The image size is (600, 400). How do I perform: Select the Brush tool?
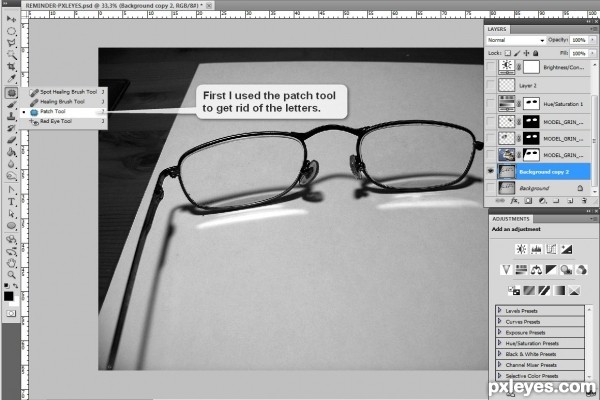11,104
